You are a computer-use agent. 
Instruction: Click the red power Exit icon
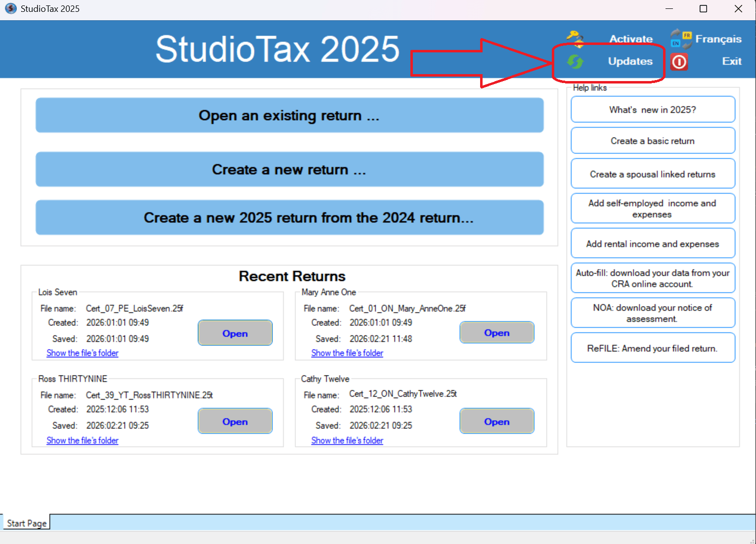[x=679, y=61]
